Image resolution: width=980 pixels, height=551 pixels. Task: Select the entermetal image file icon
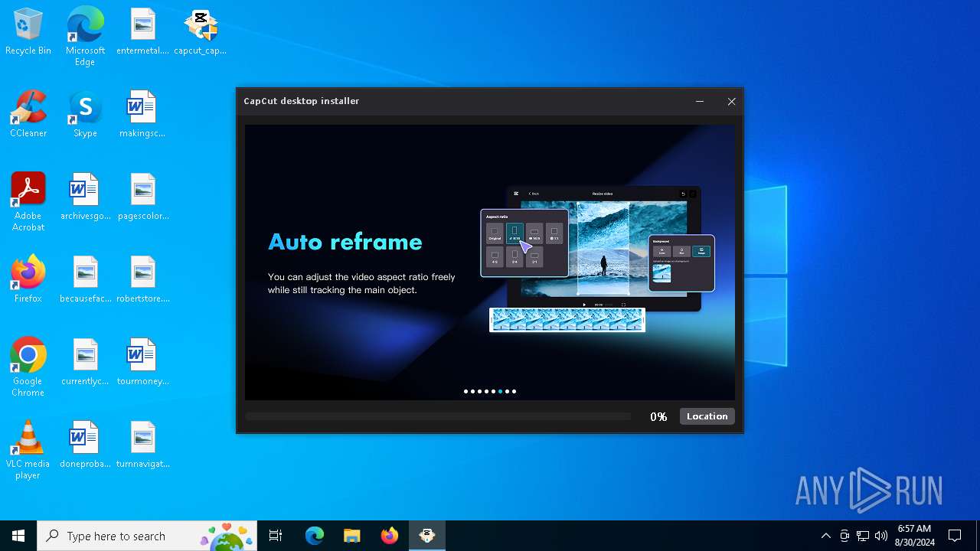[142, 31]
